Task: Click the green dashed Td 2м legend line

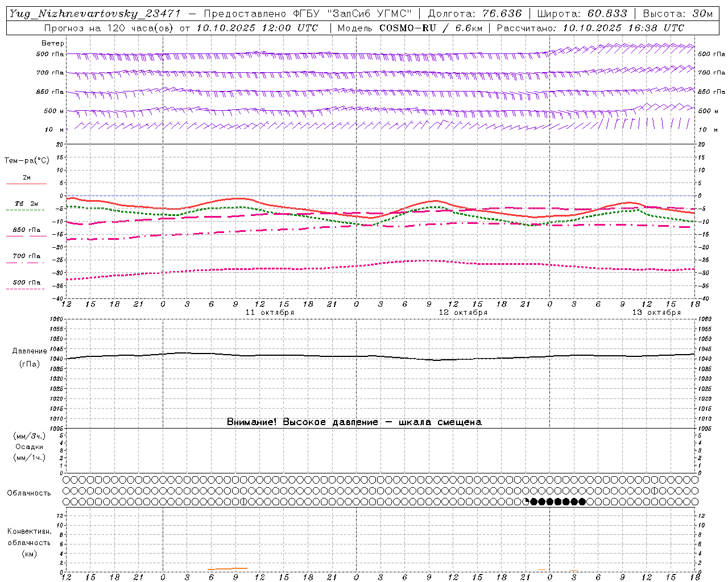Action: tap(25, 210)
